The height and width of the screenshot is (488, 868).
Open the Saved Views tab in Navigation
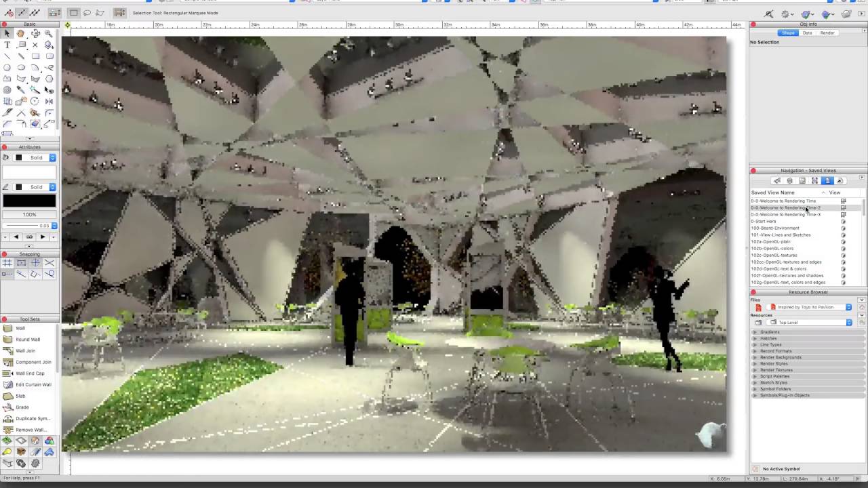pos(827,181)
